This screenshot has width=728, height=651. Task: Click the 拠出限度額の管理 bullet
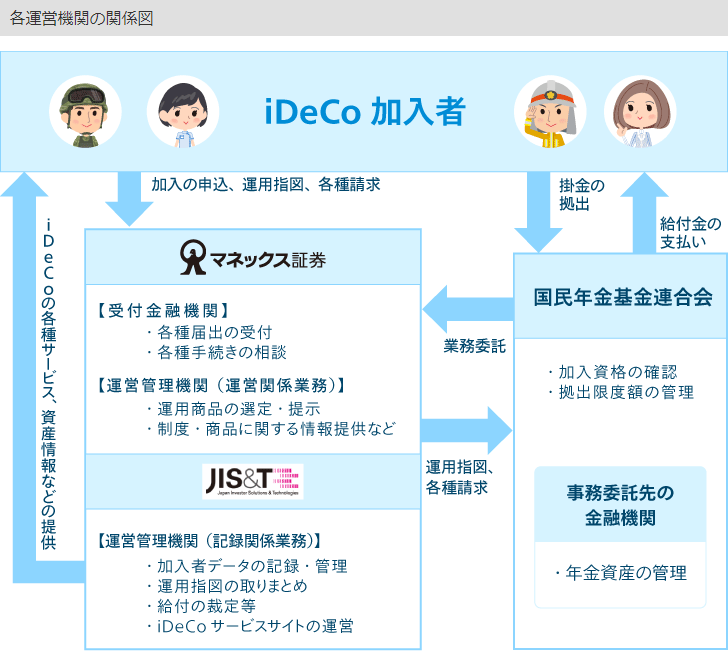click(x=620, y=392)
